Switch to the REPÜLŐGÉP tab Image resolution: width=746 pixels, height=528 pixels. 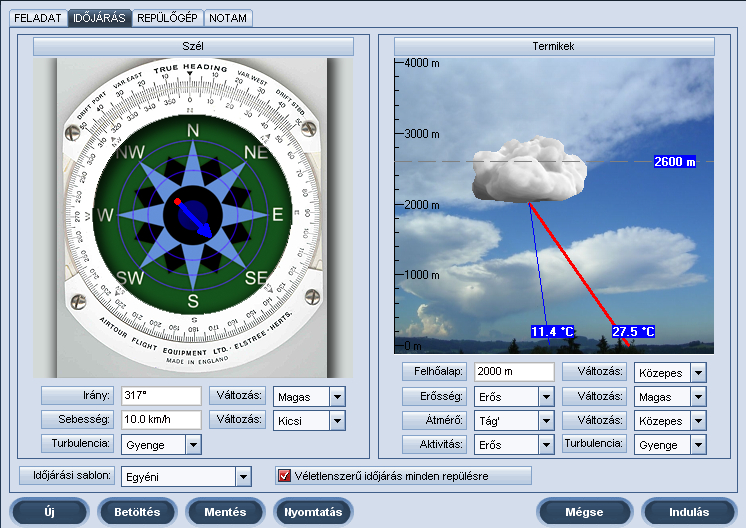(167, 18)
